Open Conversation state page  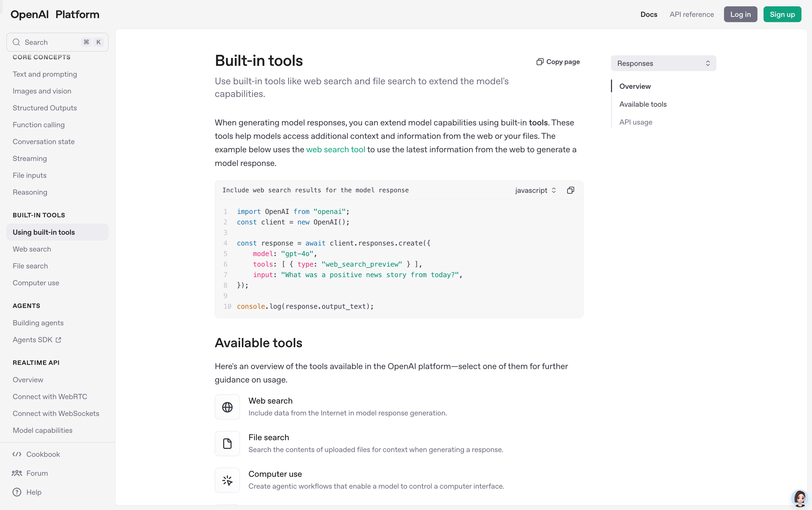coord(43,141)
